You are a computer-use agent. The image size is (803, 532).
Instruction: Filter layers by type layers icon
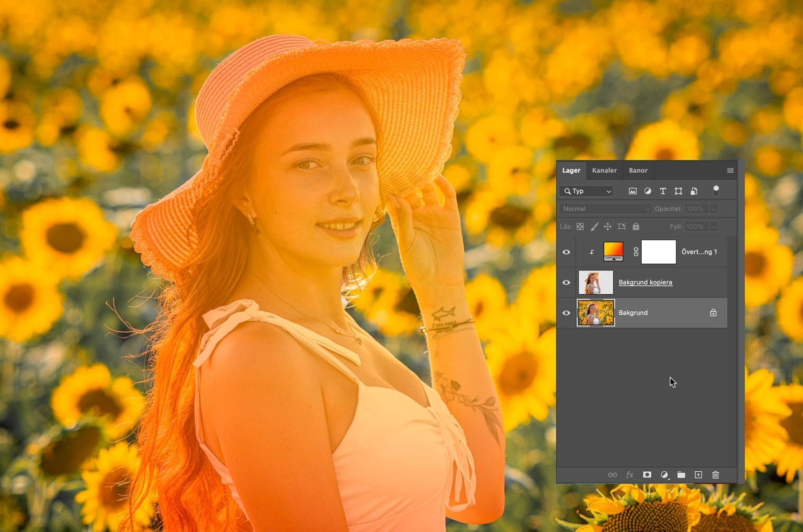(663, 191)
